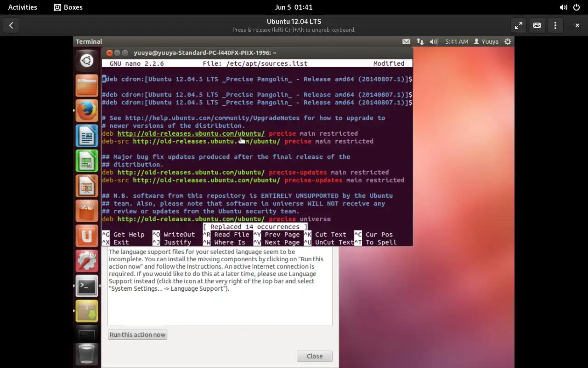Click the 'GNU nano 2.2.6' header text

coord(137,63)
